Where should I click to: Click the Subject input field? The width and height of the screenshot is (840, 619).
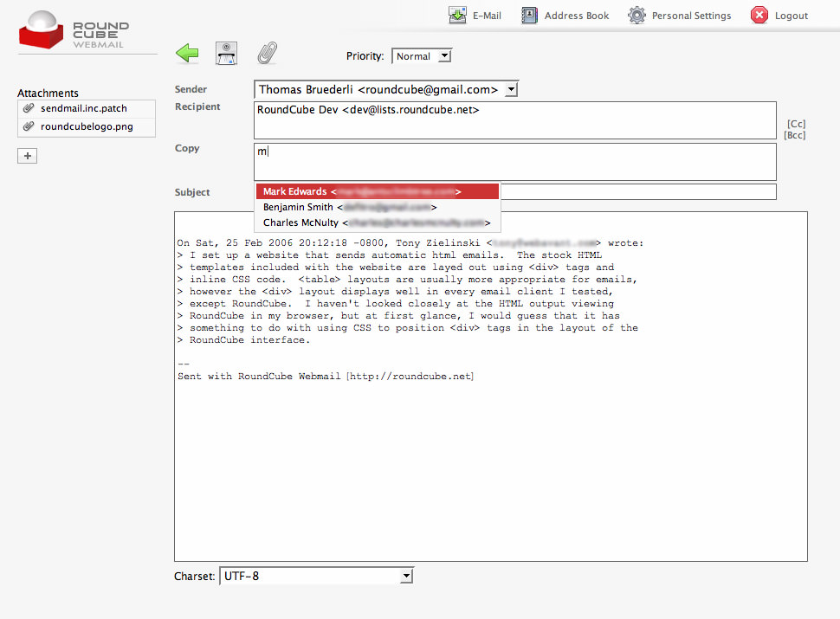pyautogui.click(x=638, y=191)
